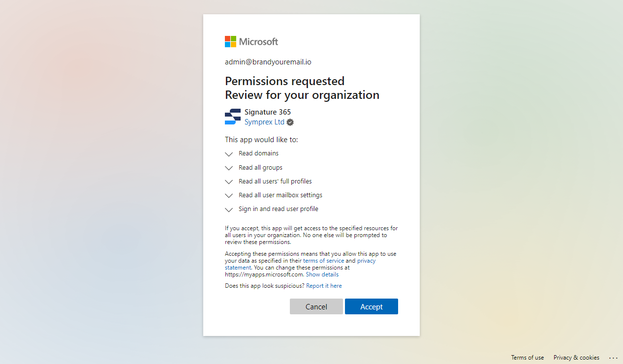Open the Symprex Ltd publisher link
Image resolution: width=623 pixels, height=364 pixels.
(264, 122)
